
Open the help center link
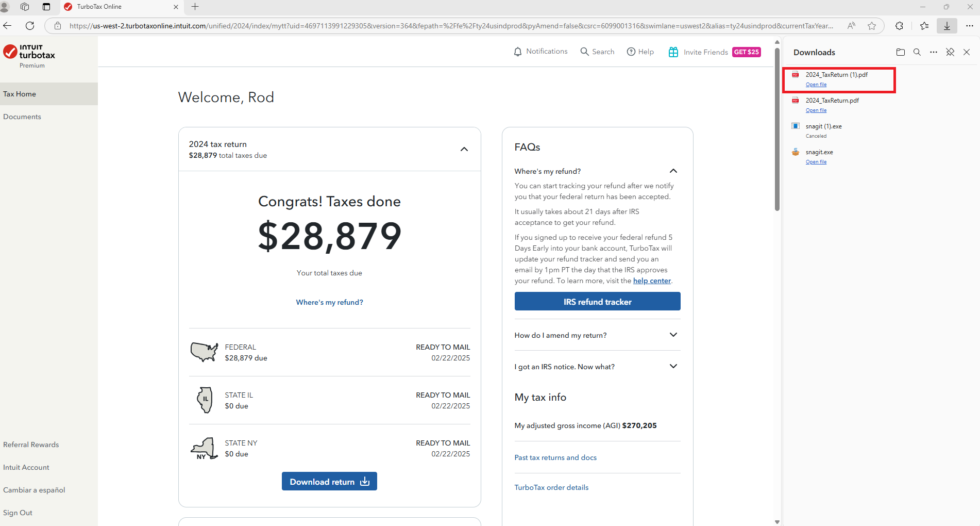tap(652, 281)
